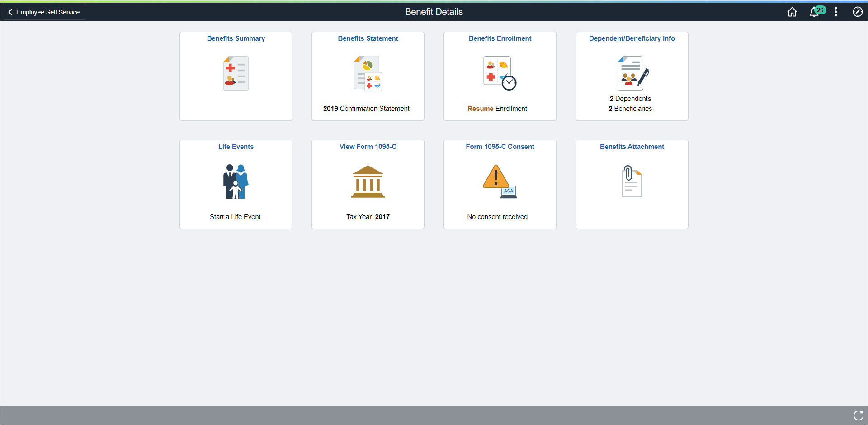
Task: Click the refresh icon in bottom bar
Action: 859,415
